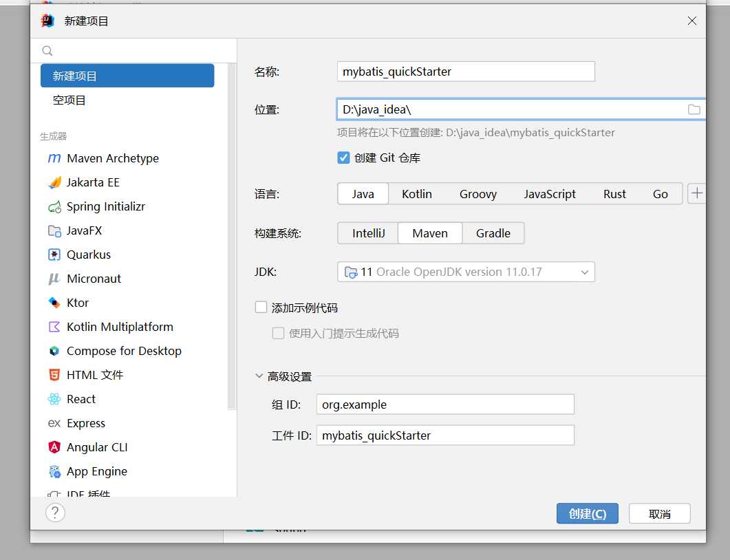Screen dimensions: 730x560
Task: Select the empty project item in sidebar
Action: click(x=69, y=100)
